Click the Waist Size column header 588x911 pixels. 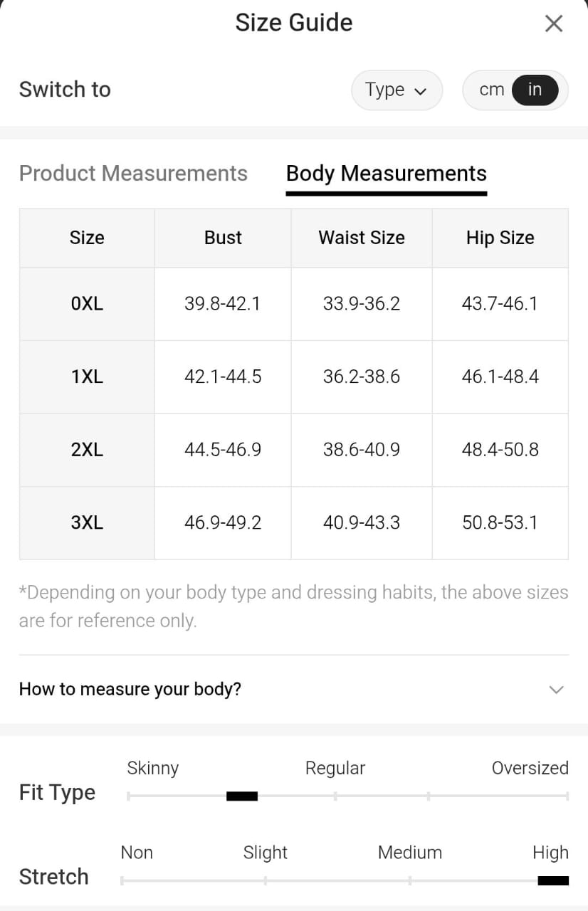point(362,238)
